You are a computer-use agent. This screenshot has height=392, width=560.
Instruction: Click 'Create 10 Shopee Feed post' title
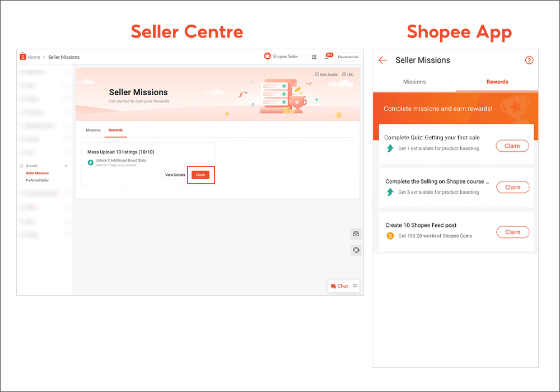pos(421,225)
